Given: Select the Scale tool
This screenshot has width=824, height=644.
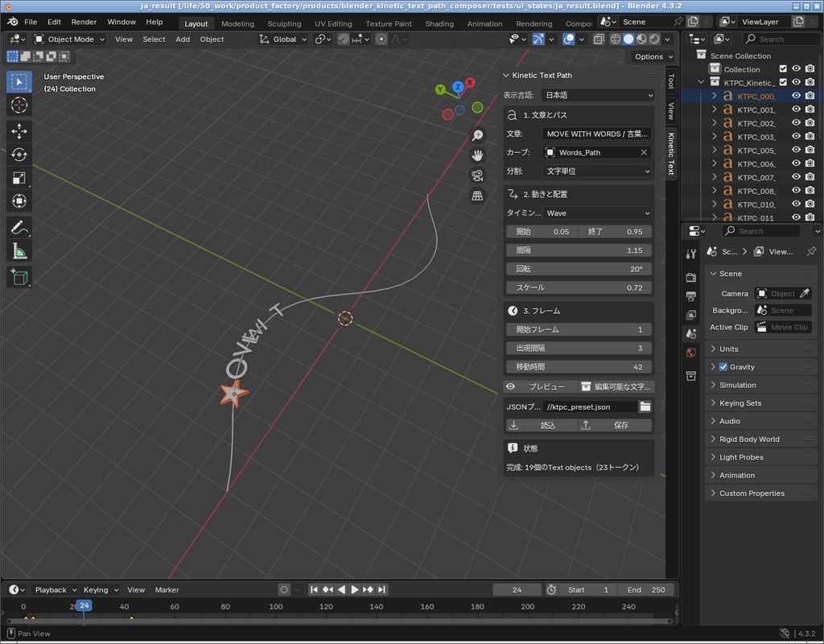Looking at the screenshot, I should coord(19,178).
